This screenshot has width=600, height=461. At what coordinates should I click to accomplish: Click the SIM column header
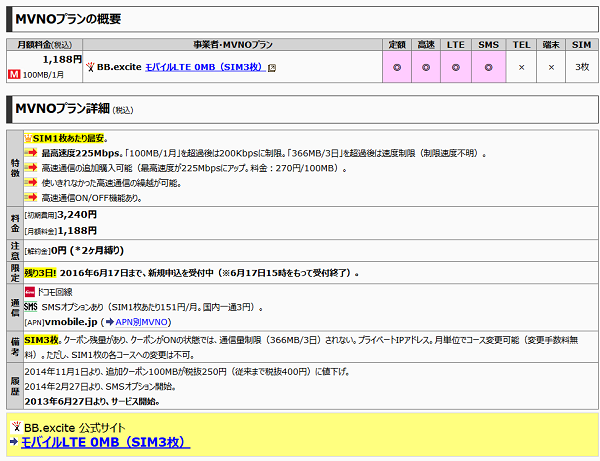click(582, 44)
